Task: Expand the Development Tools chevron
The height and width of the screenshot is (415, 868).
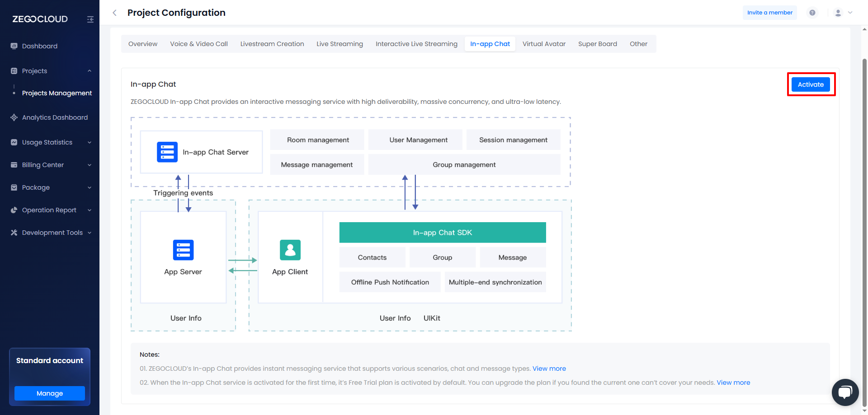Action: [90, 233]
